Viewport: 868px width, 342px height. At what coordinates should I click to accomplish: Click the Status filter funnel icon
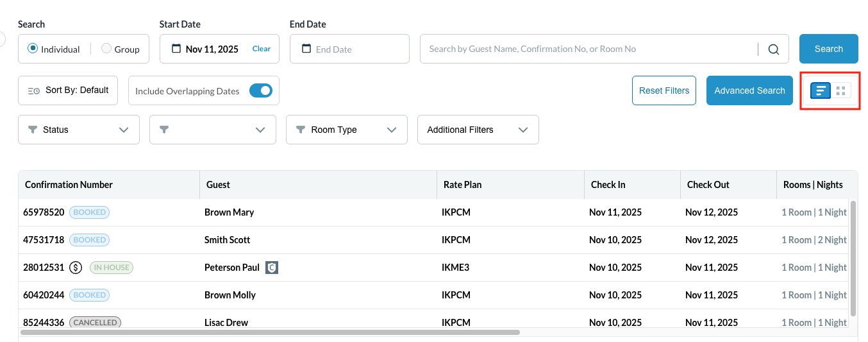click(33, 130)
